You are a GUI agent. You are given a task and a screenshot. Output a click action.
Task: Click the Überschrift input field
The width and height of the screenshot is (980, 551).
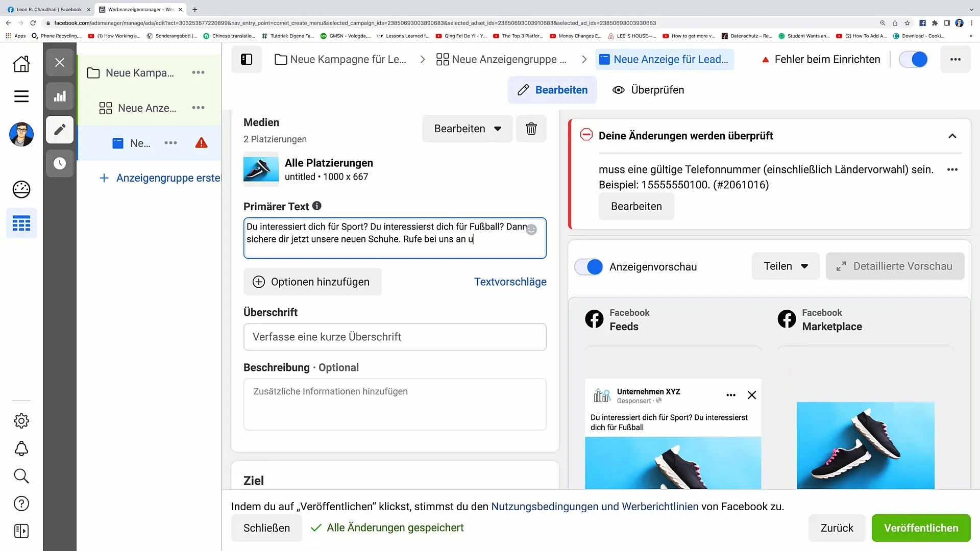[x=395, y=337]
